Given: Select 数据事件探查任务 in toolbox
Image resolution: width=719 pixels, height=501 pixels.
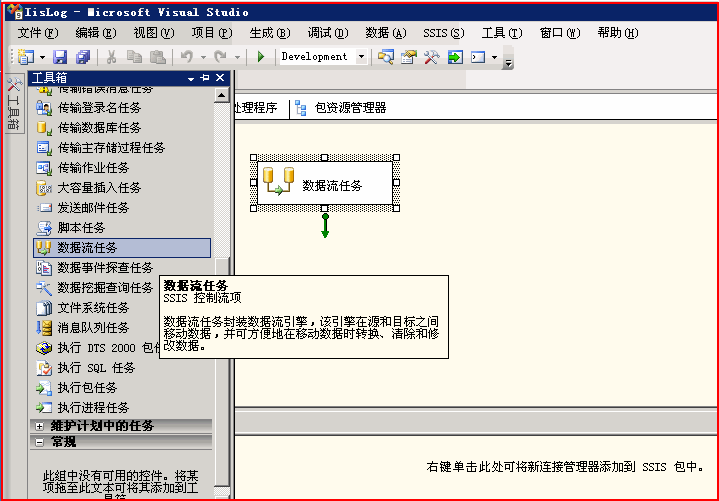Looking at the screenshot, I should (122, 268).
